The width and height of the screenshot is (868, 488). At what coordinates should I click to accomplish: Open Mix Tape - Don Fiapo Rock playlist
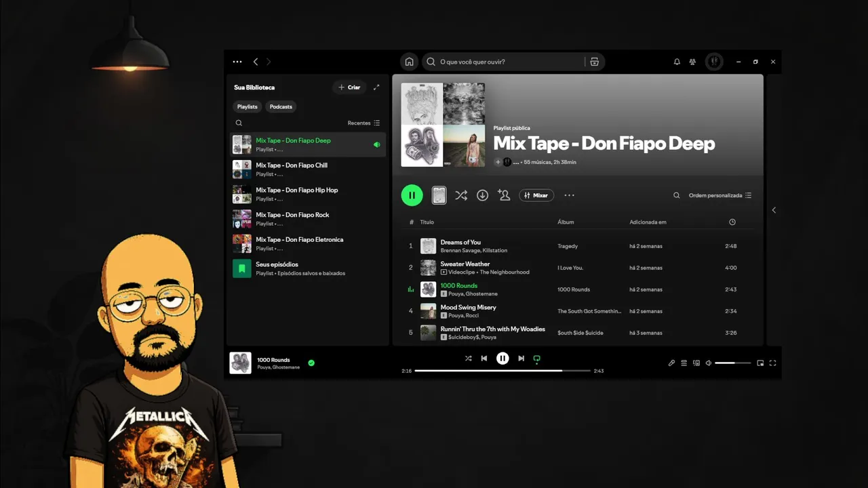click(307, 219)
